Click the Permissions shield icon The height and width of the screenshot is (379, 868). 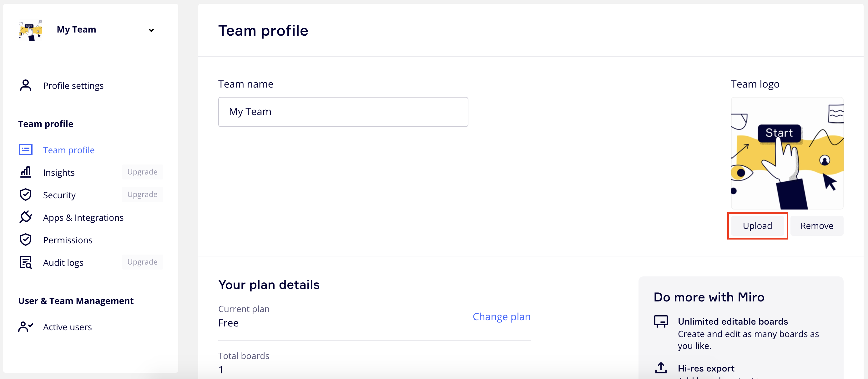point(26,240)
